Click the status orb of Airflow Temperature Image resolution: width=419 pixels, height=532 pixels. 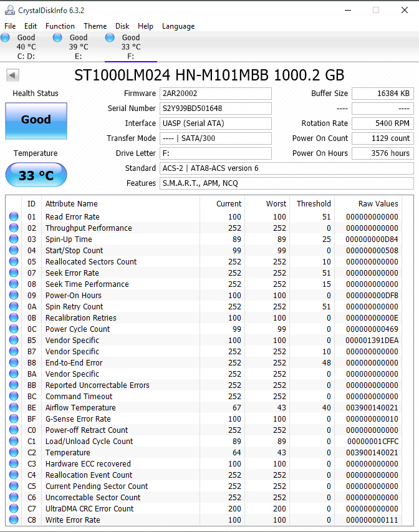pos(14,407)
